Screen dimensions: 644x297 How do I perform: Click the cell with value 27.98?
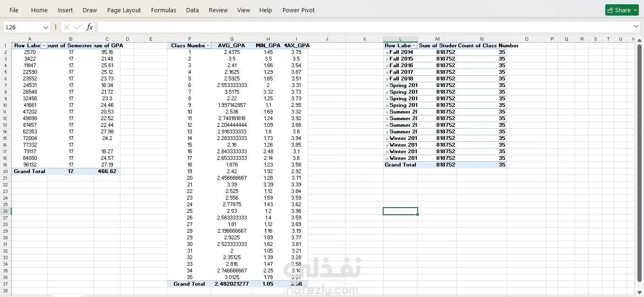(x=107, y=132)
